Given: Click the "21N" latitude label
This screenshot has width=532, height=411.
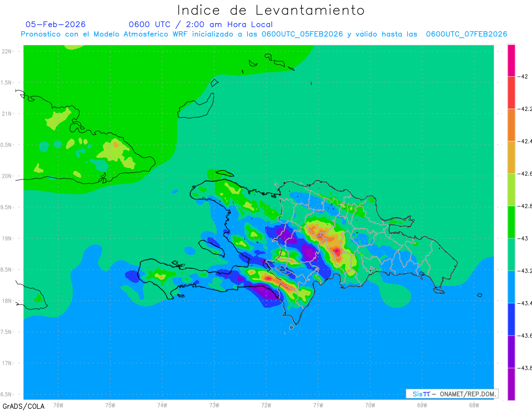Looking at the screenshot, I should [x=7, y=114].
